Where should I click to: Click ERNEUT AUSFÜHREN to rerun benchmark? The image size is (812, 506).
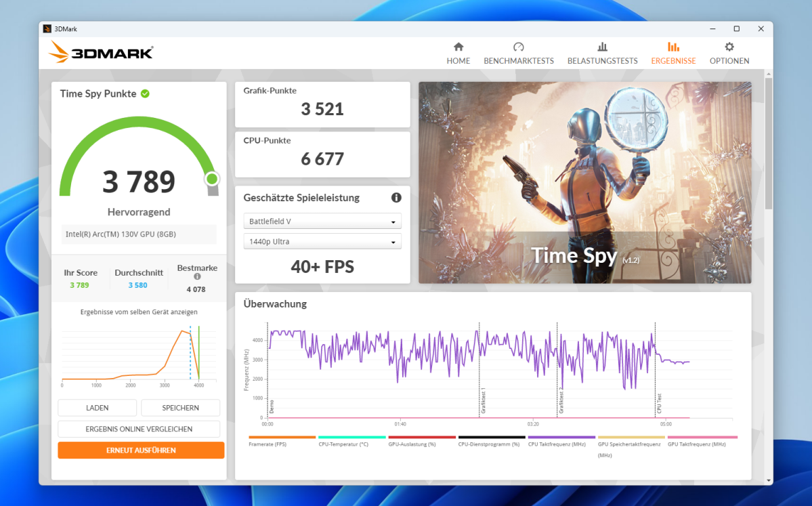(141, 450)
